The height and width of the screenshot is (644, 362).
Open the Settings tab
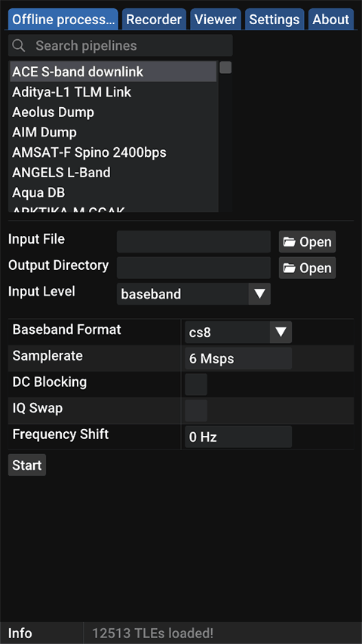point(275,20)
